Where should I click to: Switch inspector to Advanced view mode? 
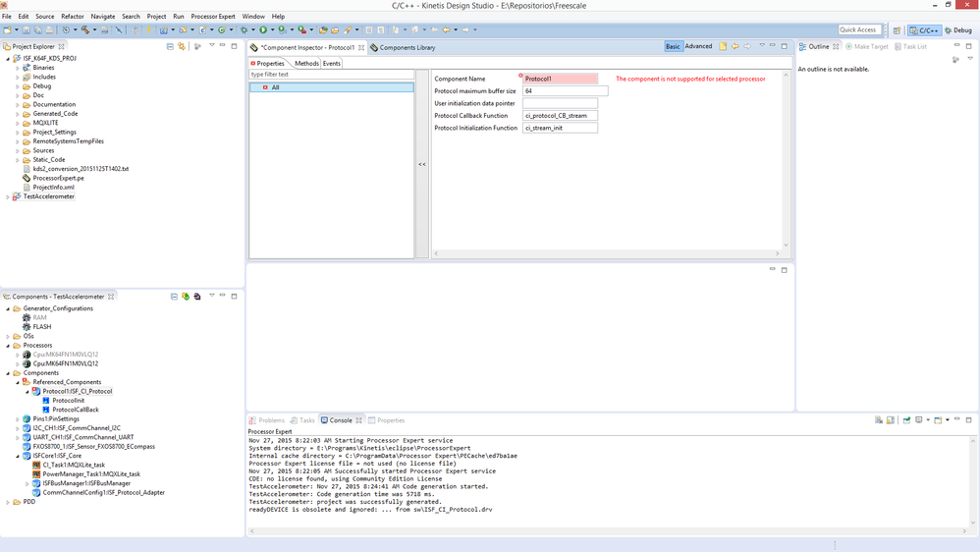(x=698, y=46)
